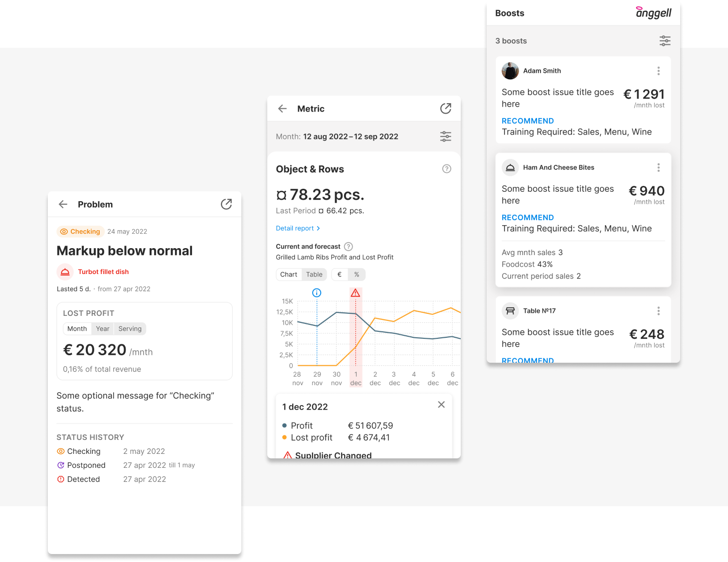Open help for Current and forecast
Viewport: 728px width, 562px height.
349,247
